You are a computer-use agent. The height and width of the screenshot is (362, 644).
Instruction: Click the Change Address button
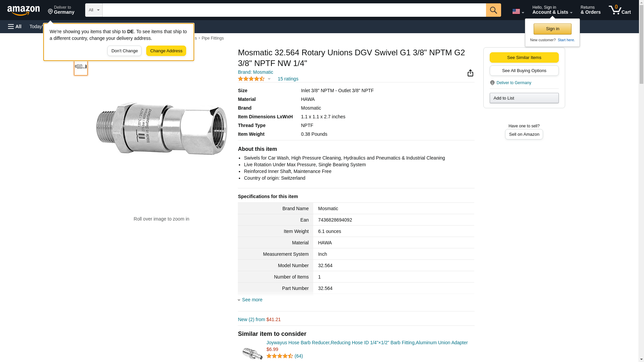(166, 51)
